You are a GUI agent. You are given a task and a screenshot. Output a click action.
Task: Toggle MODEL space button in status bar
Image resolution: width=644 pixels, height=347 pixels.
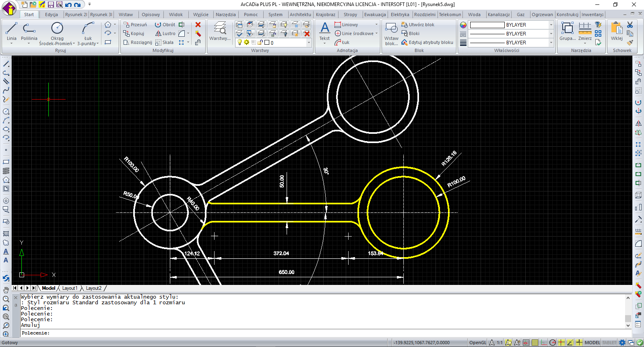tap(592, 343)
